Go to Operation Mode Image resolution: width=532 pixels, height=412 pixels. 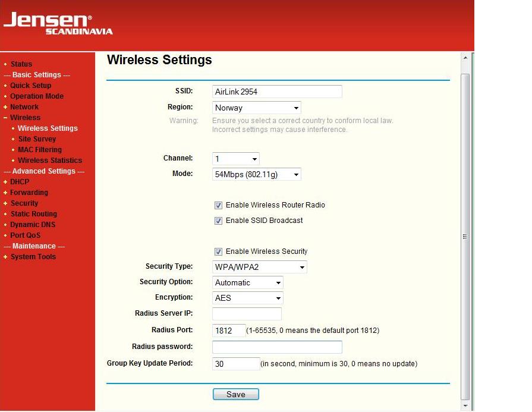tap(37, 96)
